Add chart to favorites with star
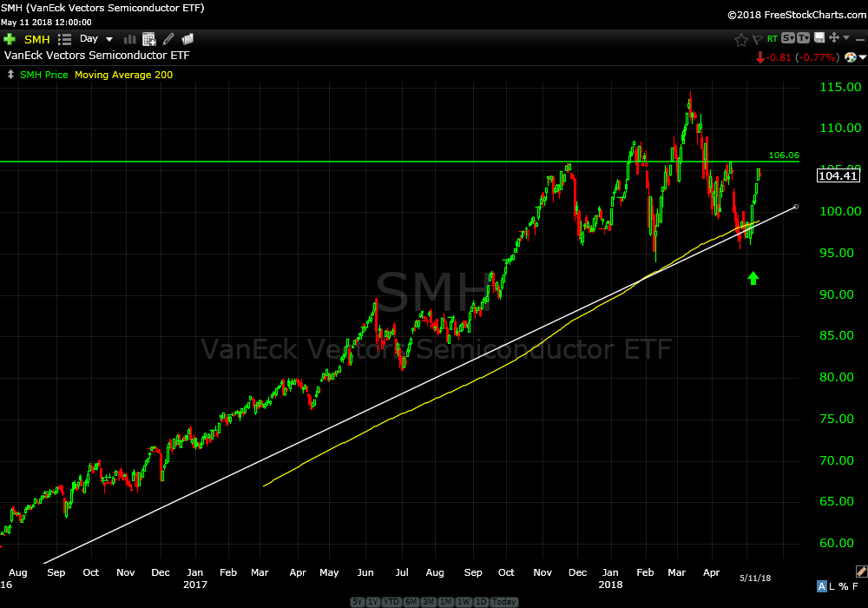The width and height of the screenshot is (868, 608). [x=740, y=39]
